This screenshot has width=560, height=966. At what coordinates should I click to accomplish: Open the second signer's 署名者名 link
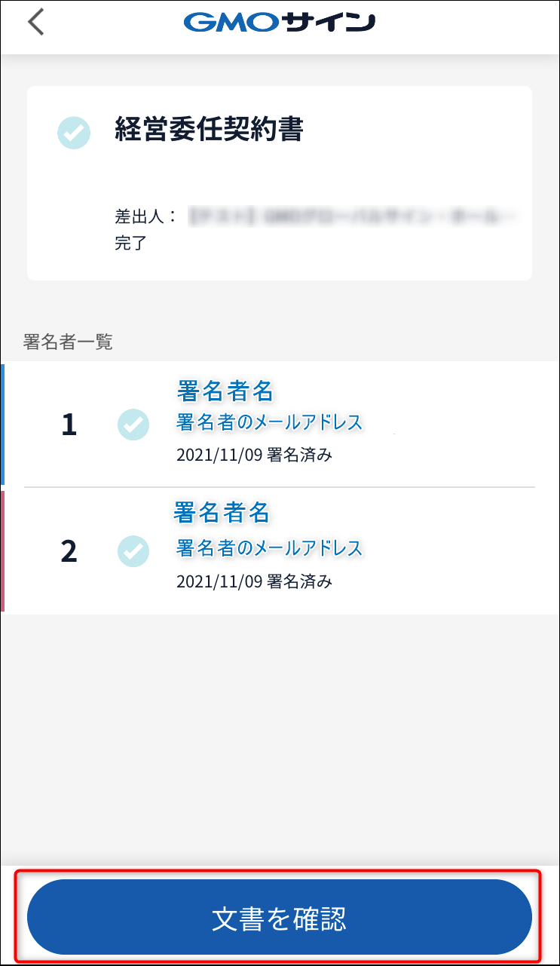tap(222, 512)
